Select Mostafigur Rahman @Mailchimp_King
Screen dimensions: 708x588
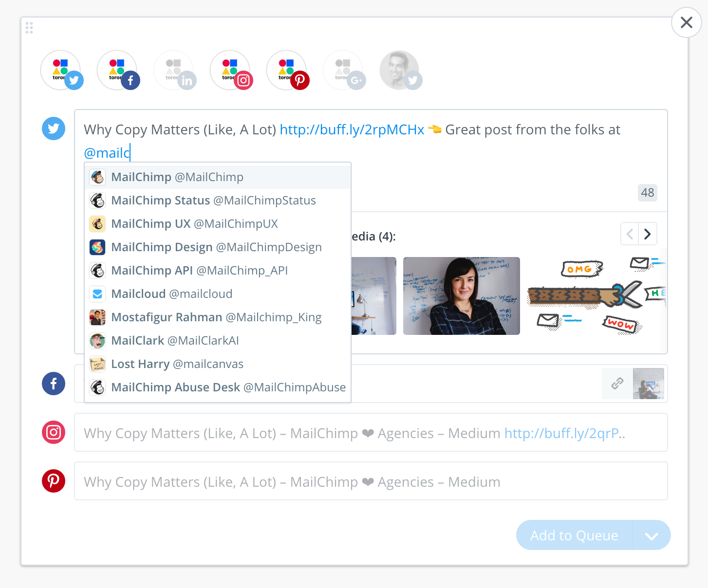[x=218, y=317]
